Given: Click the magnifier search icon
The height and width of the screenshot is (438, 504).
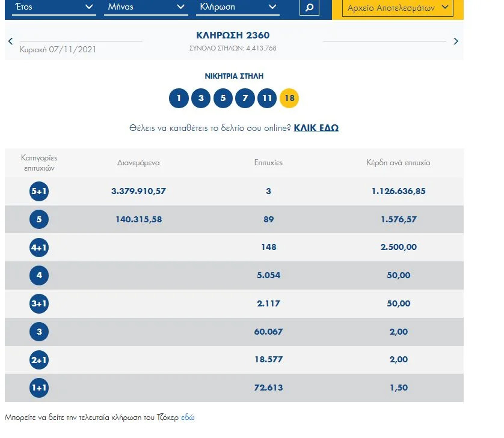Looking at the screenshot, I should 309,7.
